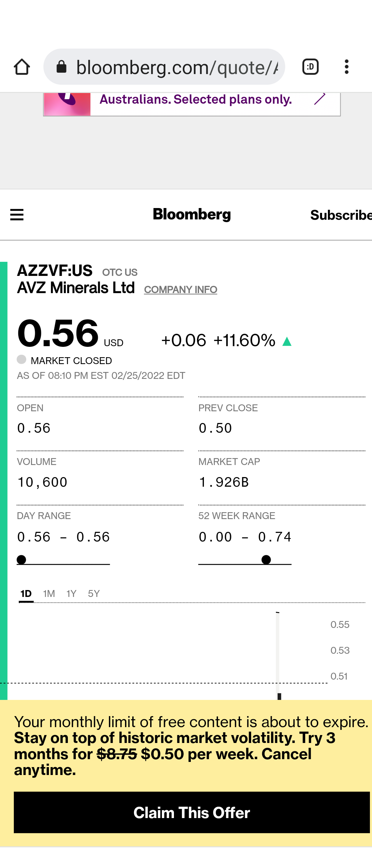This screenshot has height=868, width=372.
Task: Tap the browser home icon
Action: point(22,67)
